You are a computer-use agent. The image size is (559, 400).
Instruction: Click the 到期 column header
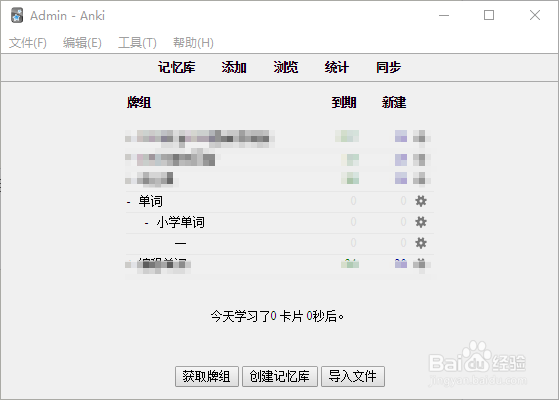[x=344, y=103]
